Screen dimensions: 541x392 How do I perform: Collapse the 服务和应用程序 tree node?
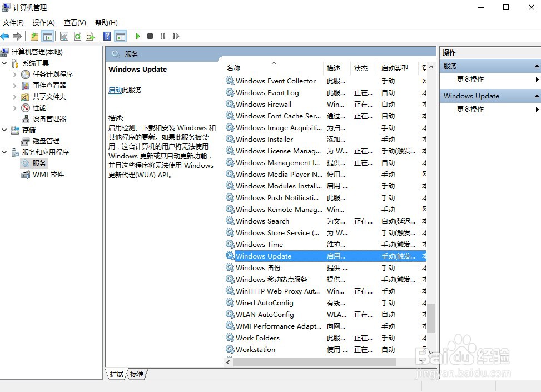(x=4, y=152)
